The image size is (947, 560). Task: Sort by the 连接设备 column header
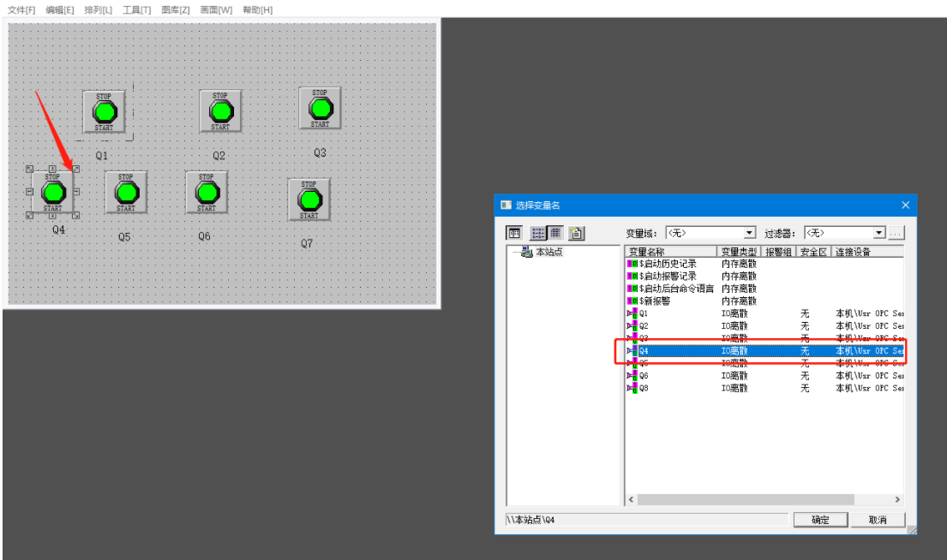[868, 252]
